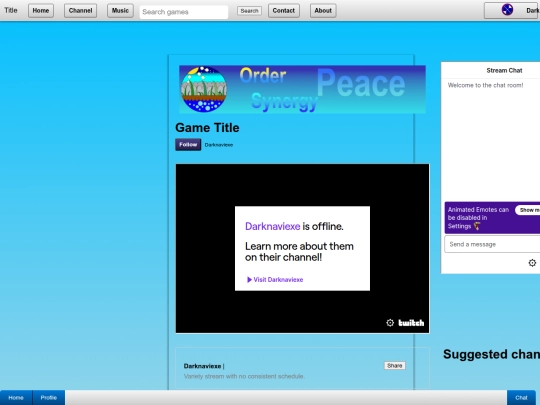This screenshot has height=405, width=540.
Task: Click the Stream Chat header
Action: click(x=504, y=71)
